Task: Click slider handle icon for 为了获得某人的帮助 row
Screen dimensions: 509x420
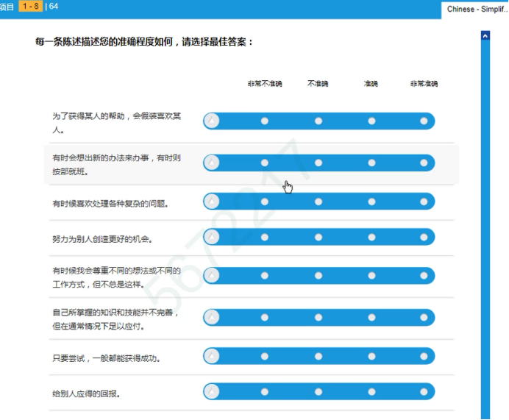Action: click(x=212, y=121)
